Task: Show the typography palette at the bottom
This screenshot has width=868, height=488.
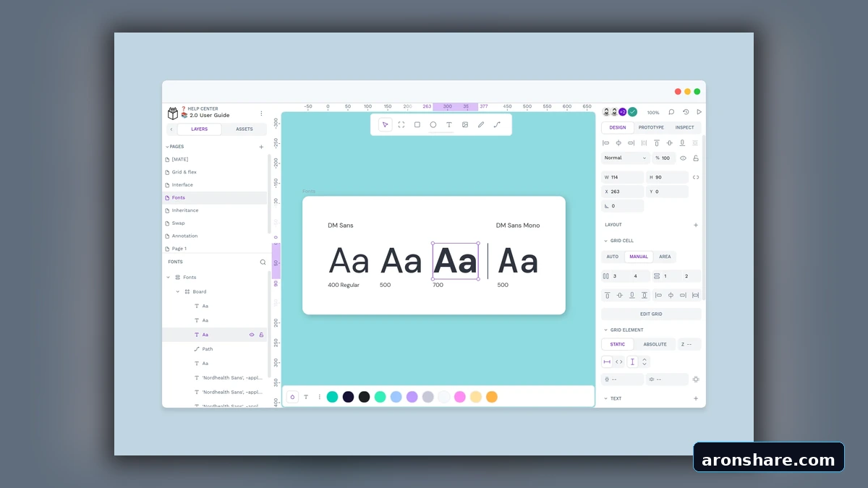Action: pos(306,397)
